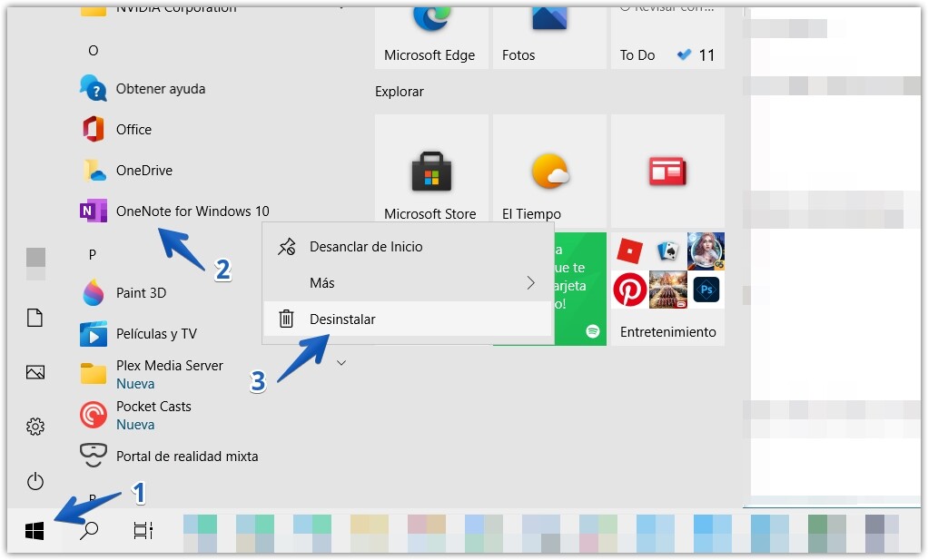Launch OneDrive
The width and height of the screenshot is (928, 560).
tap(145, 170)
